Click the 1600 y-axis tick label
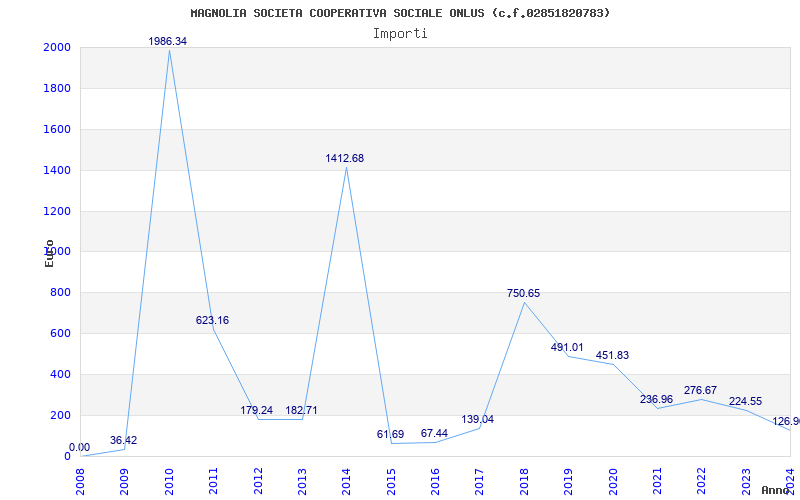The image size is (800, 500). [x=57, y=129]
